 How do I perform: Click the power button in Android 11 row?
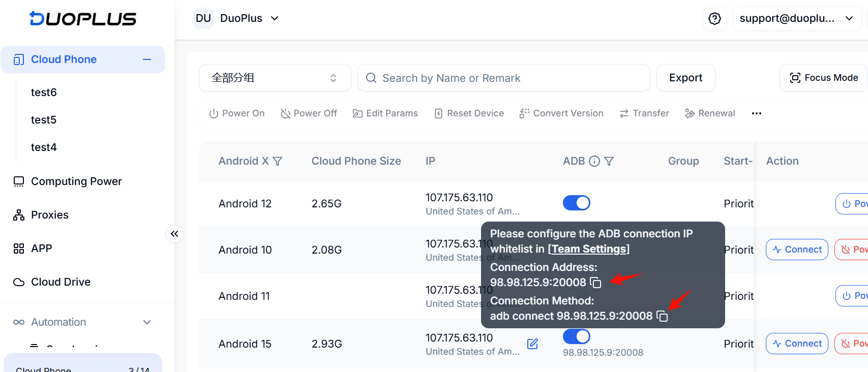pyautogui.click(x=852, y=296)
